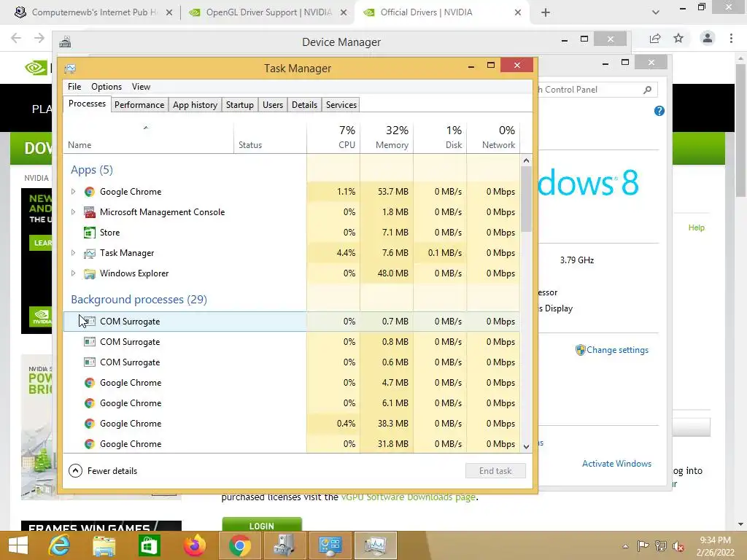Viewport: 747px width, 560px height.
Task: Click the green LOGIN button on NVIDIA page
Action: [x=262, y=525]
